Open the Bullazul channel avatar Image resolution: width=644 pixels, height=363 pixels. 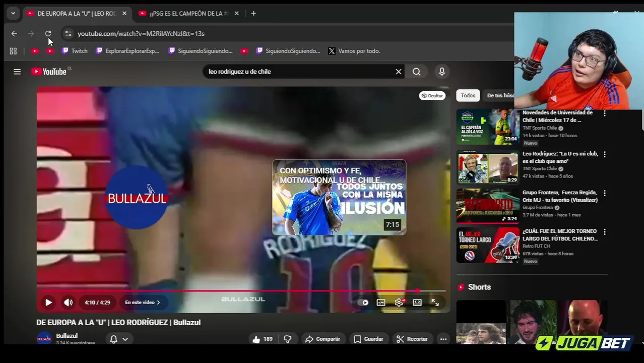coord(44,339)
